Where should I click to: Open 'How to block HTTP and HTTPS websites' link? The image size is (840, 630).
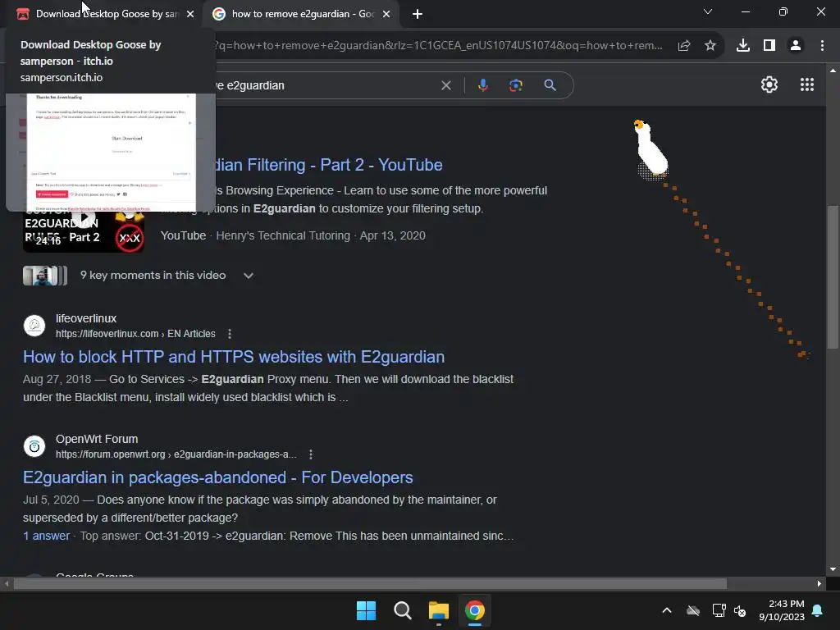tap(234, 357)
